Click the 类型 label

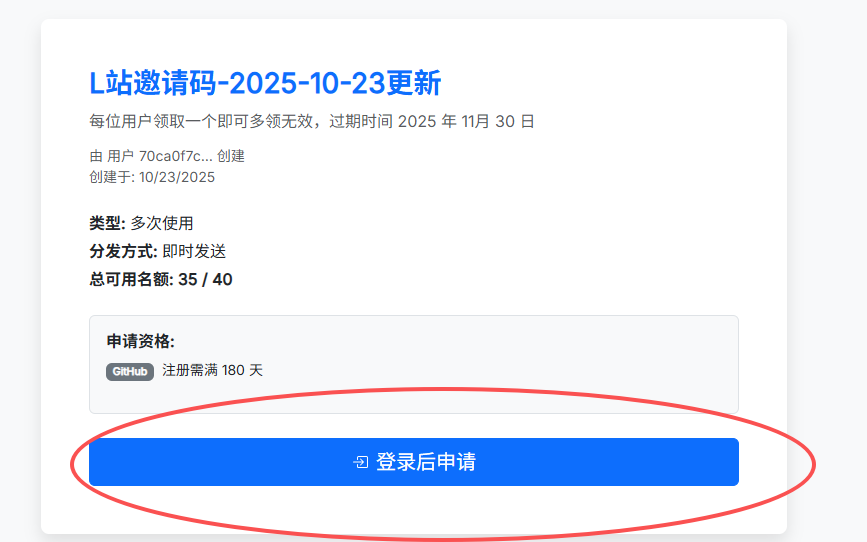(107, 223)
